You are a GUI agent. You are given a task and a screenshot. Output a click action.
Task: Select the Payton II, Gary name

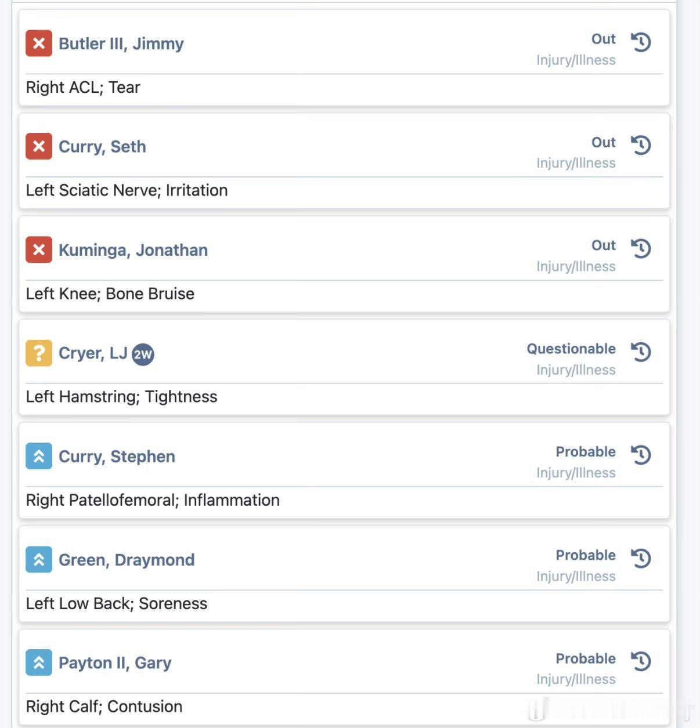115,663
